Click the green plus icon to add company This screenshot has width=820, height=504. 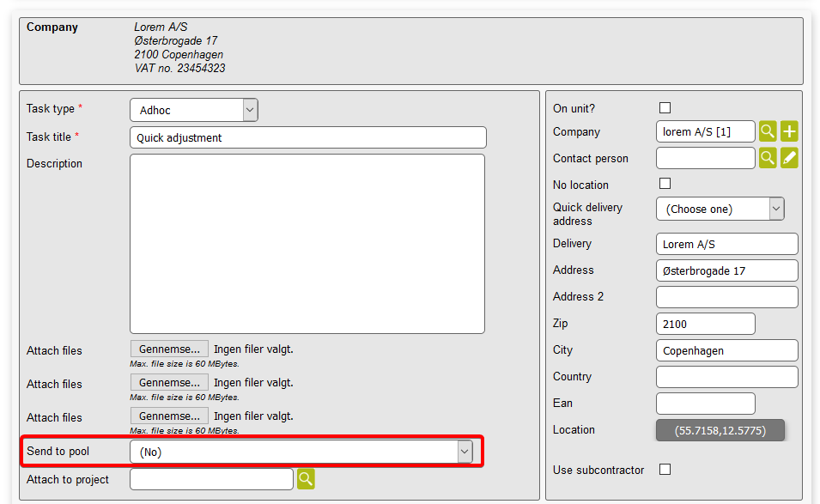(x=789, y=131)
